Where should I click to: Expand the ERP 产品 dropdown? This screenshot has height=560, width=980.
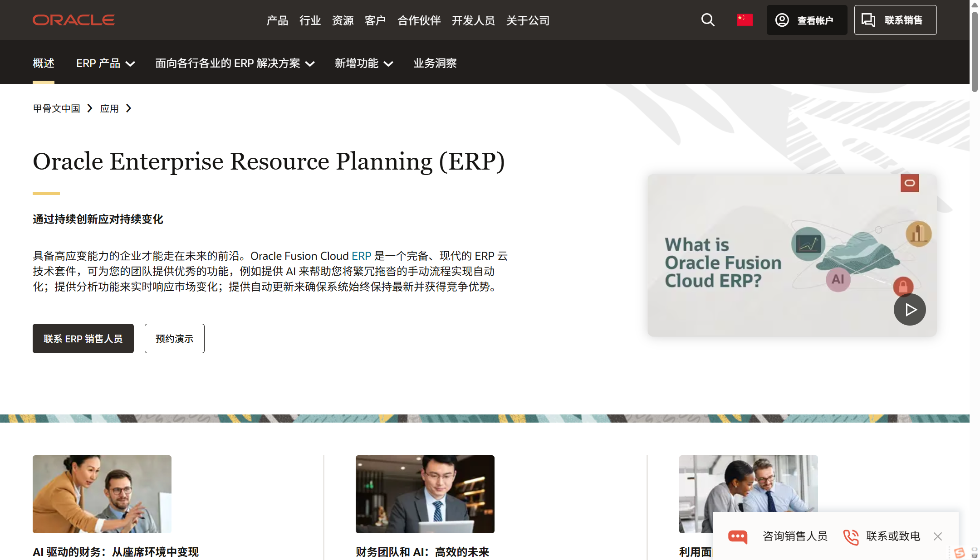pyautogui.click(x=105, y=63)
